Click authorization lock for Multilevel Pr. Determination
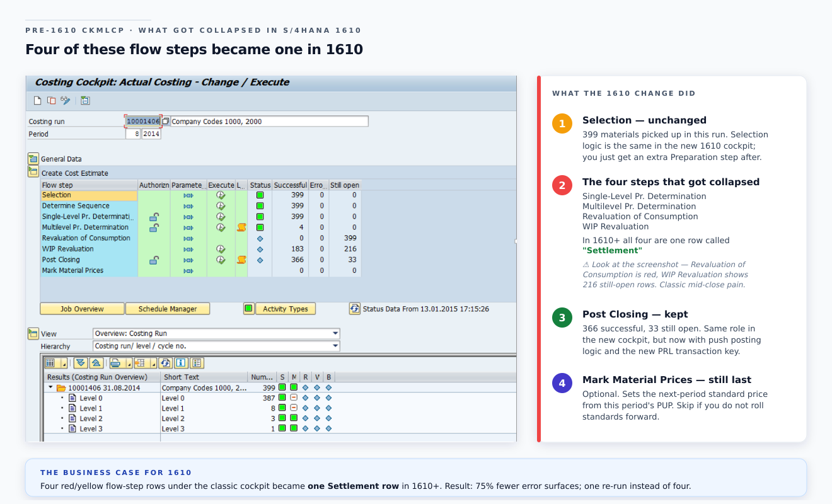832x504 pixels. 154,227
